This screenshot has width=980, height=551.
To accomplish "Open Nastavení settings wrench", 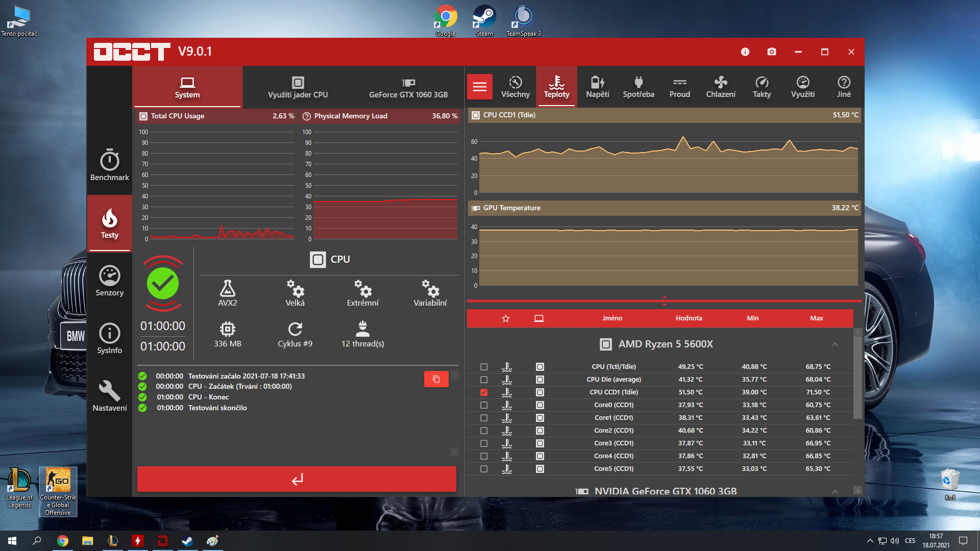I will tap(109, 396).
